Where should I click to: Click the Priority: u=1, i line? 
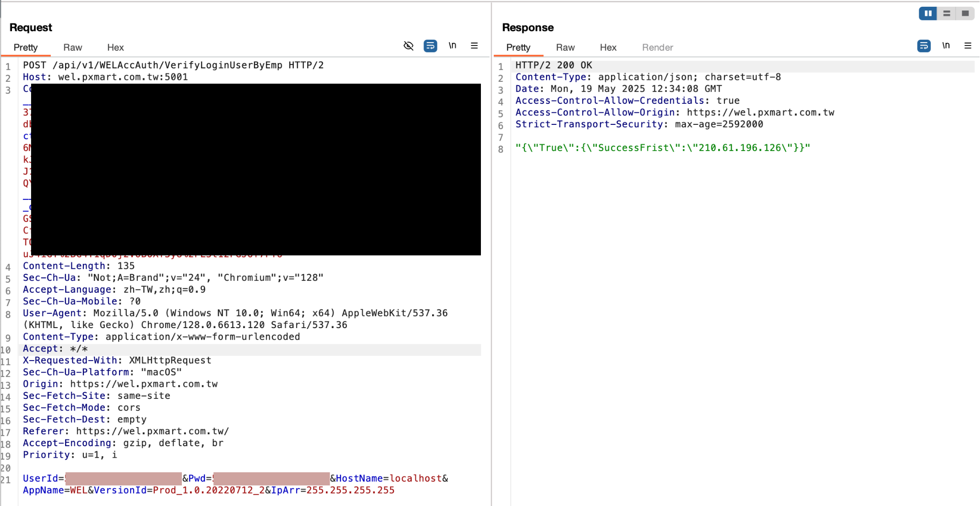coord(70,455)
